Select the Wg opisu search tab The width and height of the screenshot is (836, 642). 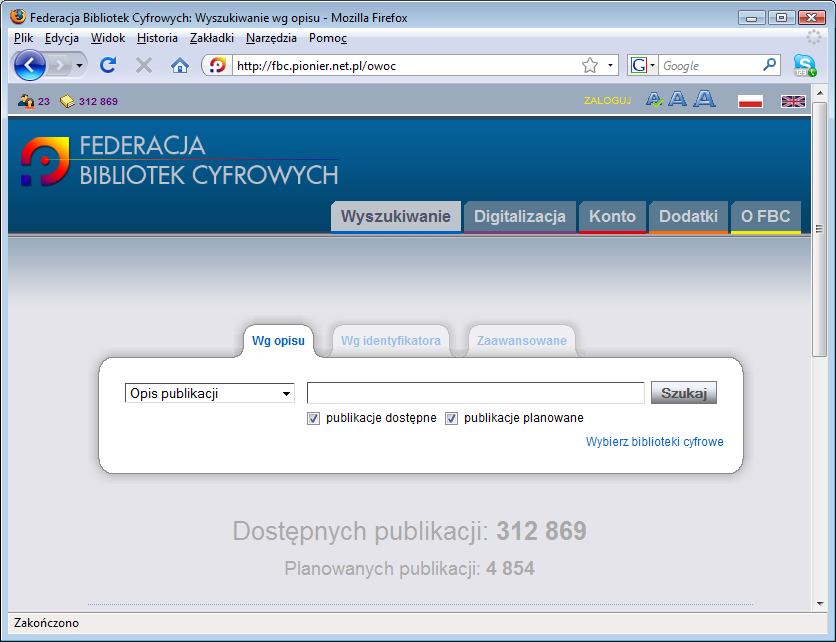pos(278,341)
